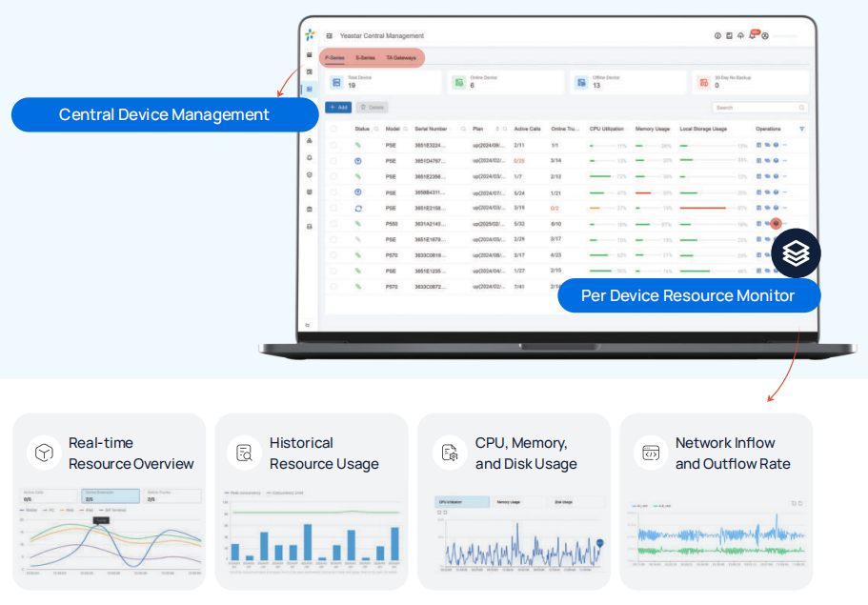The image size is (868, 605).
Task: Tick the select-all checkbox in table header
Action: pos(333,128)
